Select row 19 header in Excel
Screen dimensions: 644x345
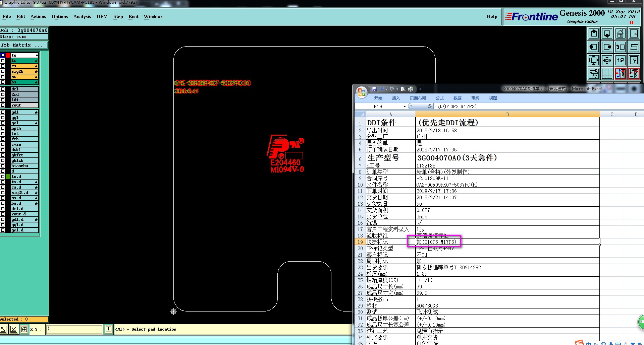coord(360,242)
